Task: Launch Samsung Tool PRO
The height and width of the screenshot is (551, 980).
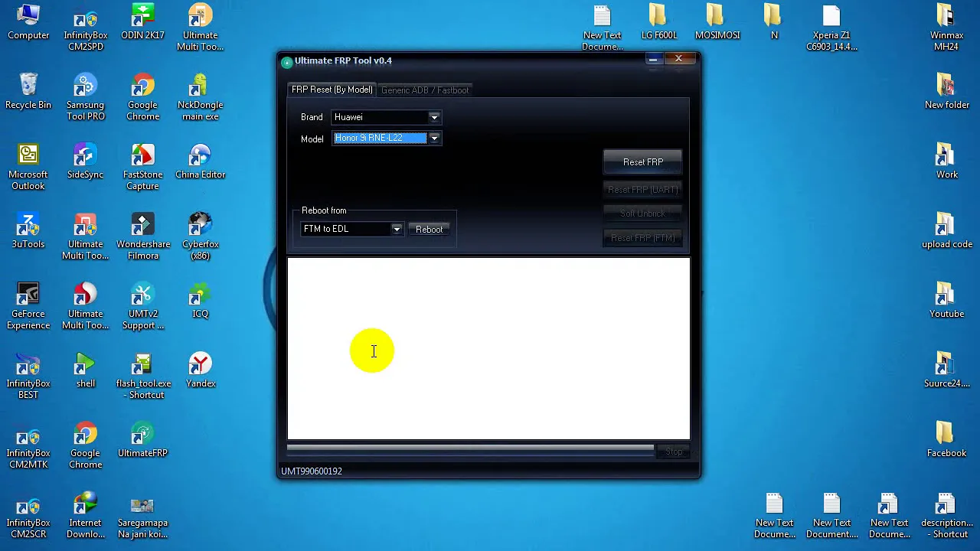Action: click(86, 97)
